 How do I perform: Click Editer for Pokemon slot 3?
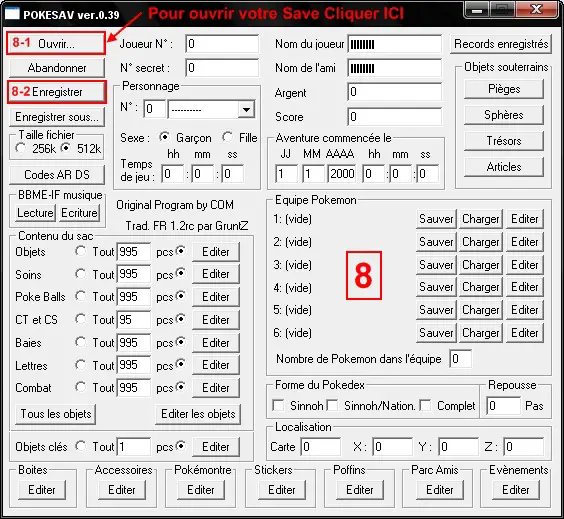(x=525, y=265)
